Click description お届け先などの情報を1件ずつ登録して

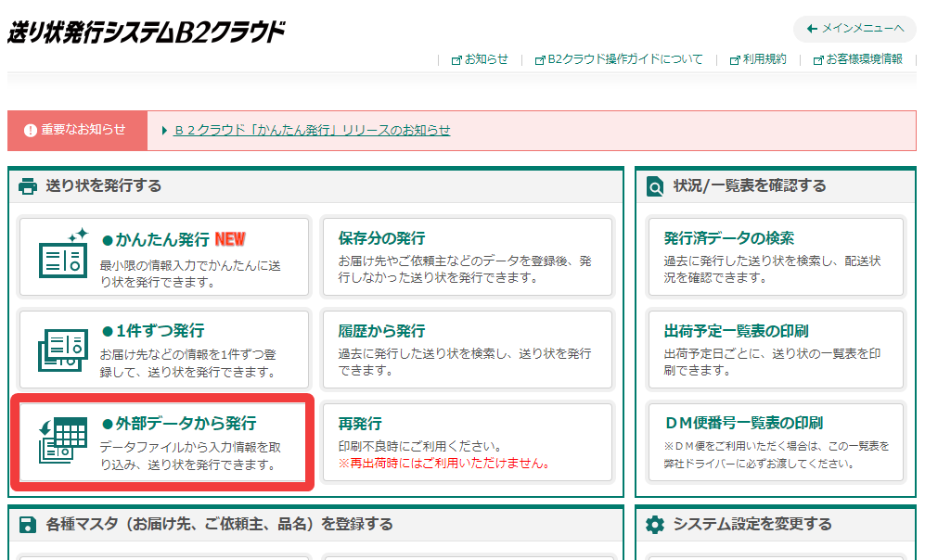click(x=187, y=363)
